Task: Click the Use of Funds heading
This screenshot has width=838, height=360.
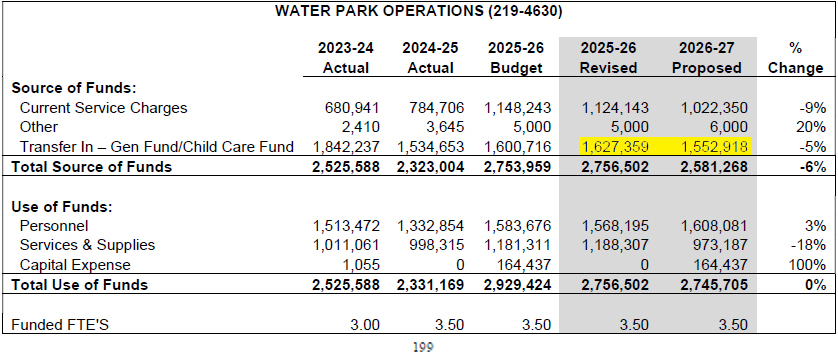Action: point(57,206)
